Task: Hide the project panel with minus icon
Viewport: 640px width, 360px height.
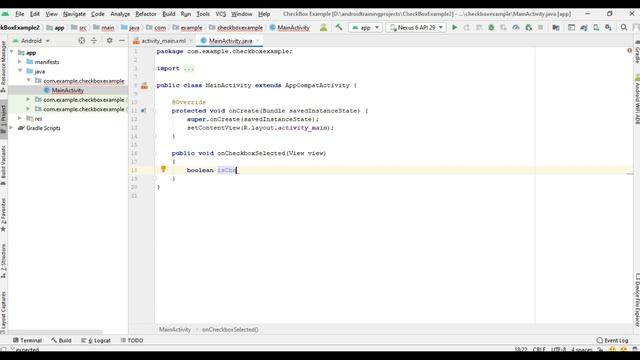Action: [122, 40]
